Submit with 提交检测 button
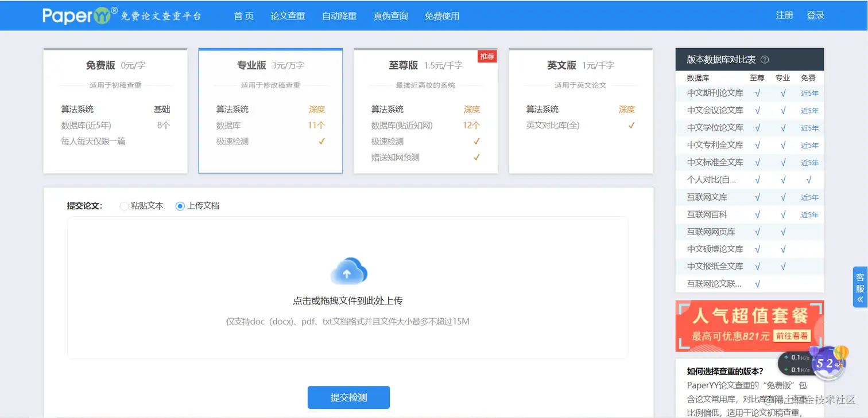Viewport: 868px width, 418px height. (x=348, y=397)
